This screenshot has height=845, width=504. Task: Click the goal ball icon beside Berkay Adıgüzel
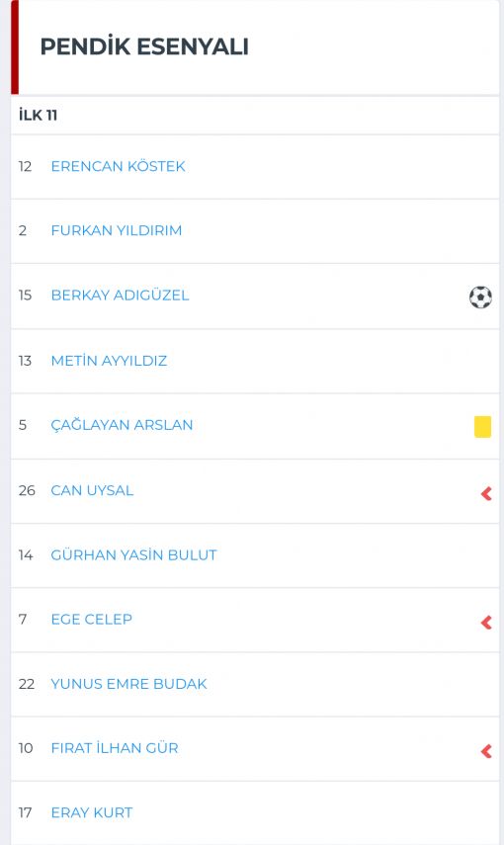(480, 296)
